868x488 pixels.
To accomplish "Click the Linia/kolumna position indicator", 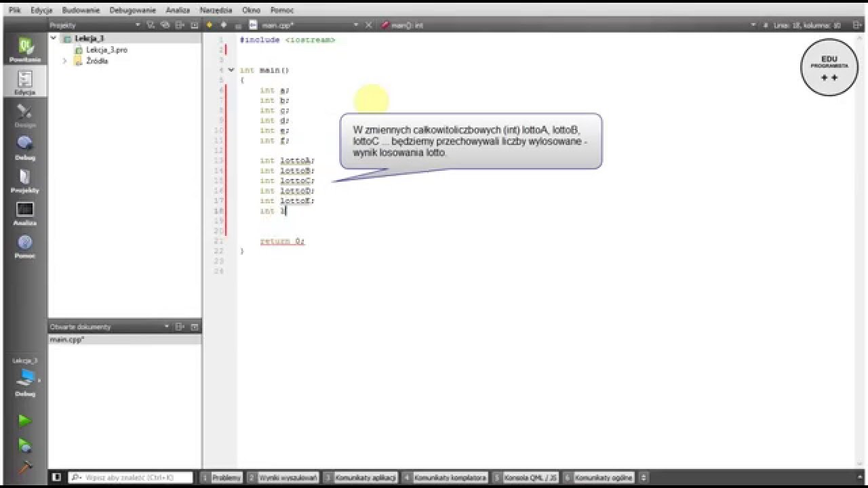I will [807, 25].
